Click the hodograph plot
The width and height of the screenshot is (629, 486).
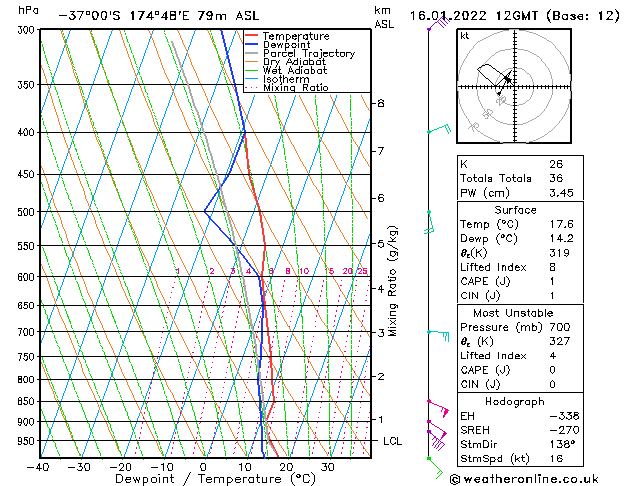(x=514, y=86)
